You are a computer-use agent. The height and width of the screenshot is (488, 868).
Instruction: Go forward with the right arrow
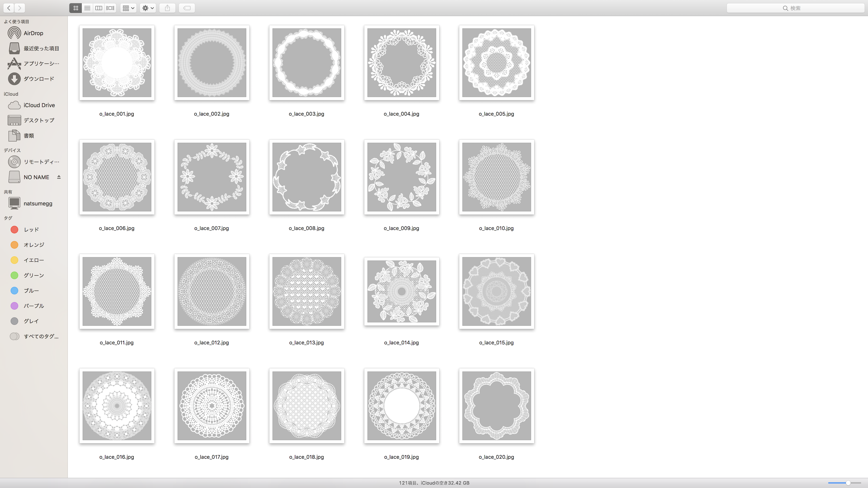pos(20,8)
